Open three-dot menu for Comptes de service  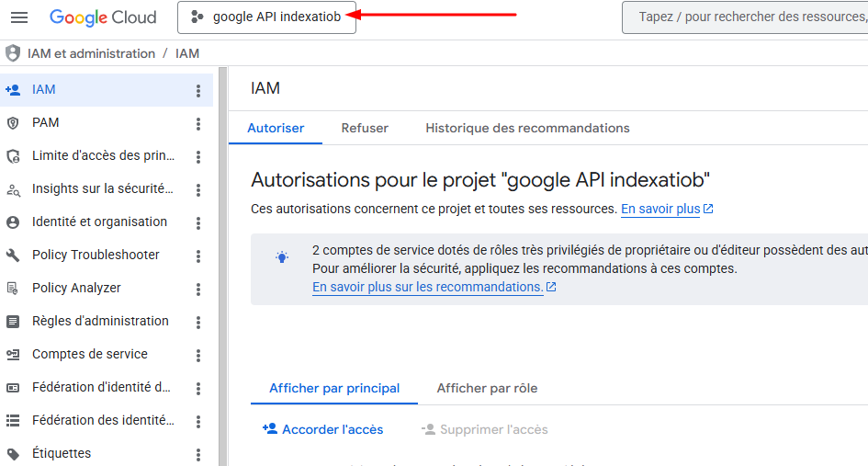pos(198,355)
